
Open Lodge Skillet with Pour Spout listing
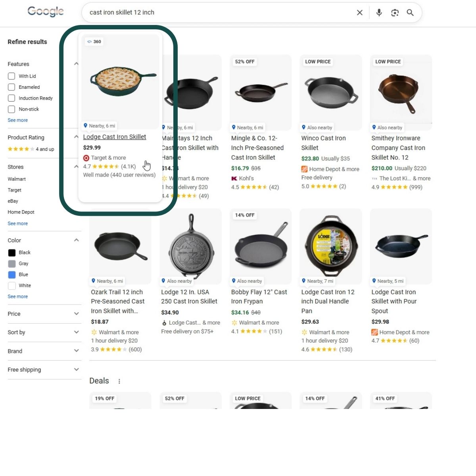pos(394,301)
